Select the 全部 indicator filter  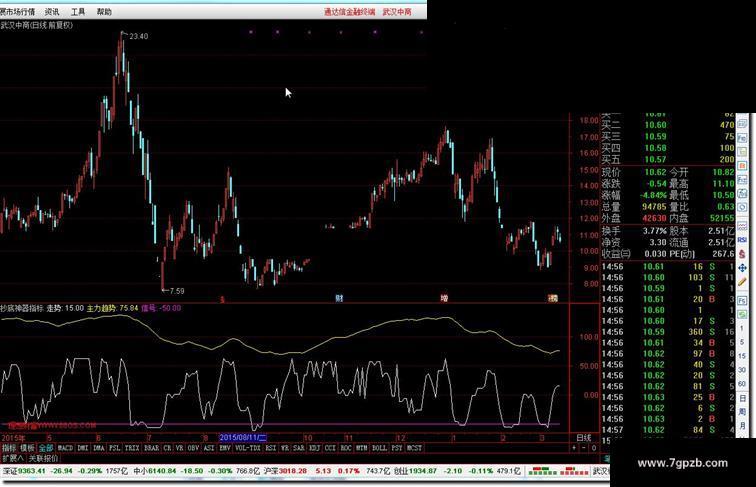[46, 448]
